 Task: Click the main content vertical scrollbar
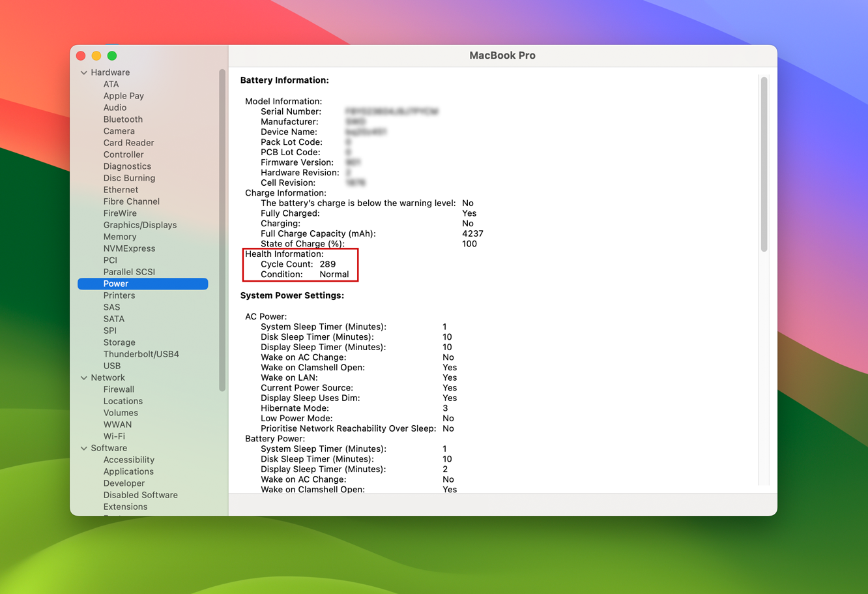(x=764, y=163)
